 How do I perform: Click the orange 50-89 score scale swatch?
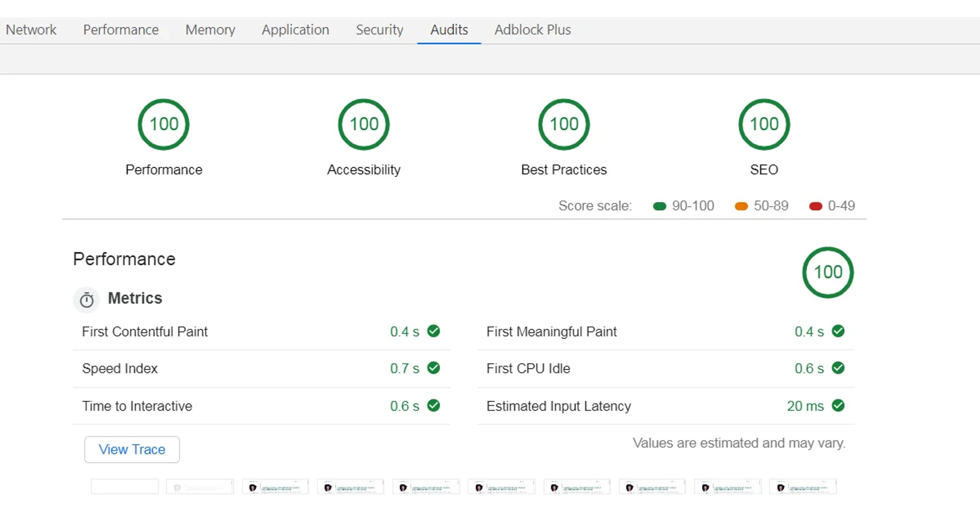click(741, 206)
